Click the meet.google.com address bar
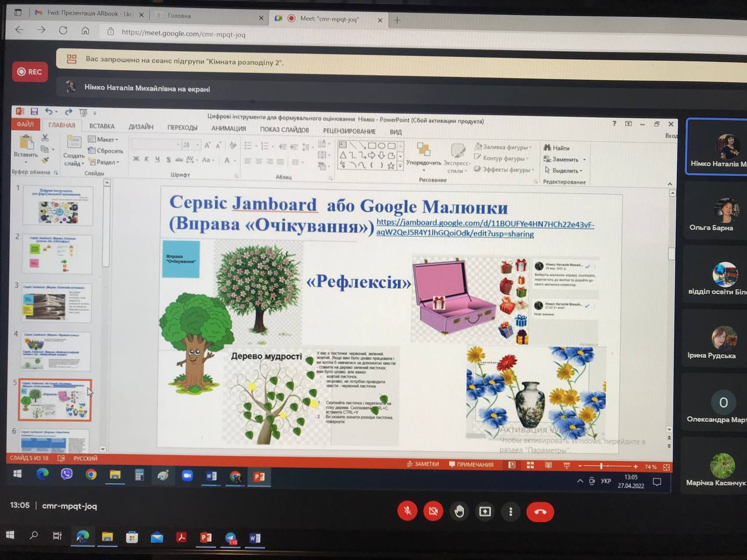747x560 pixels. click(183, 34)
